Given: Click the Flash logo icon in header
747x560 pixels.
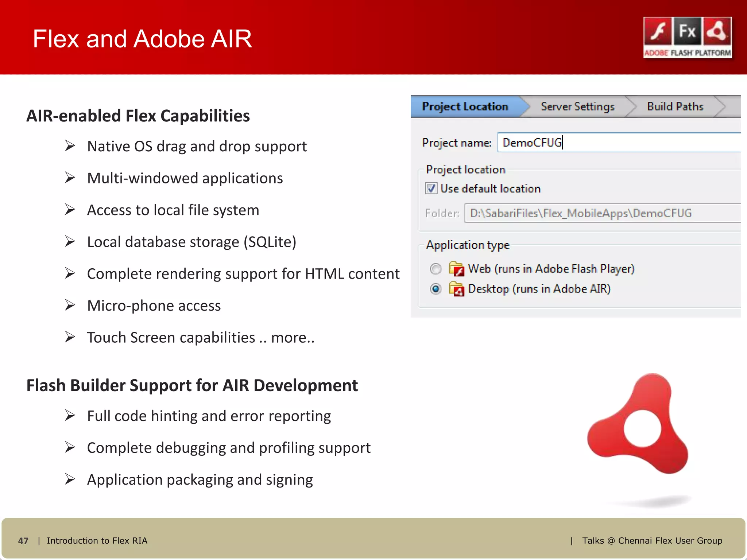Looking at the screenshot, I should pos(658,31).
